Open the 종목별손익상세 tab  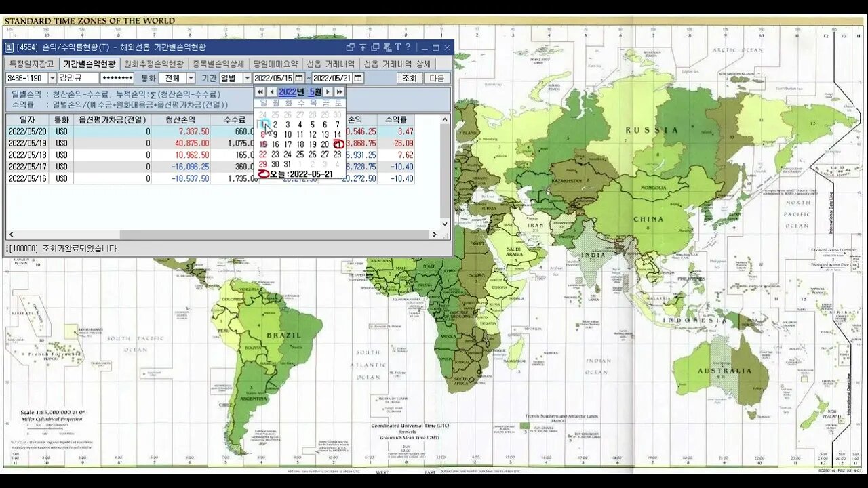click(x=218, y=64)
